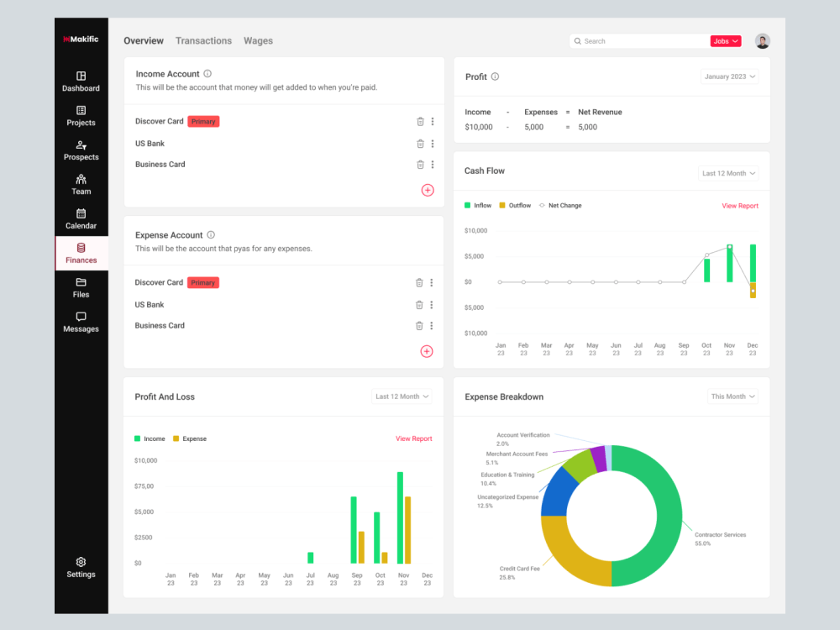This screenshot has height=630, width=840.
Task: Add a new Income Account
Action: click(x=428, y=190)
